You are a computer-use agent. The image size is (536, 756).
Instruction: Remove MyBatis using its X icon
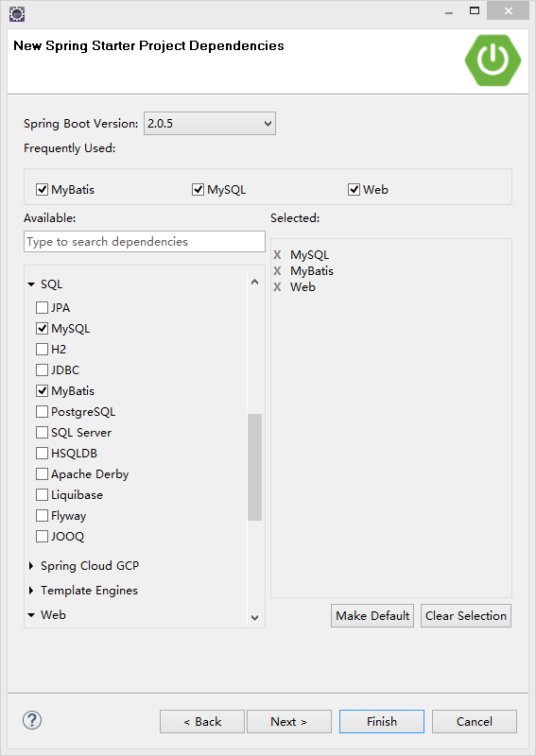(277, 271)
